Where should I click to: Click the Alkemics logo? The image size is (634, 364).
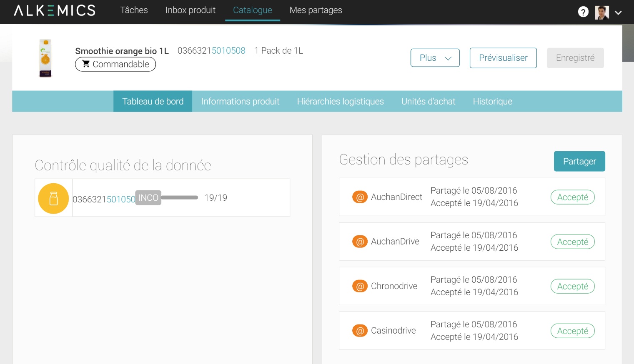[x=55, y=10]
